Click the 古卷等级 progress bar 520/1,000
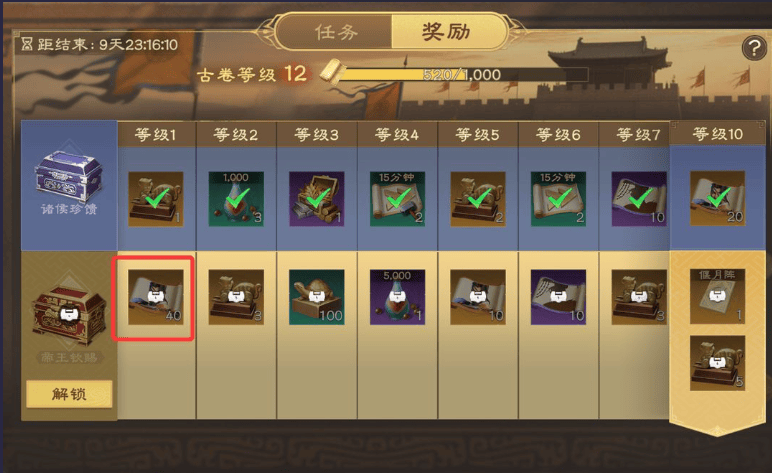 462,75
